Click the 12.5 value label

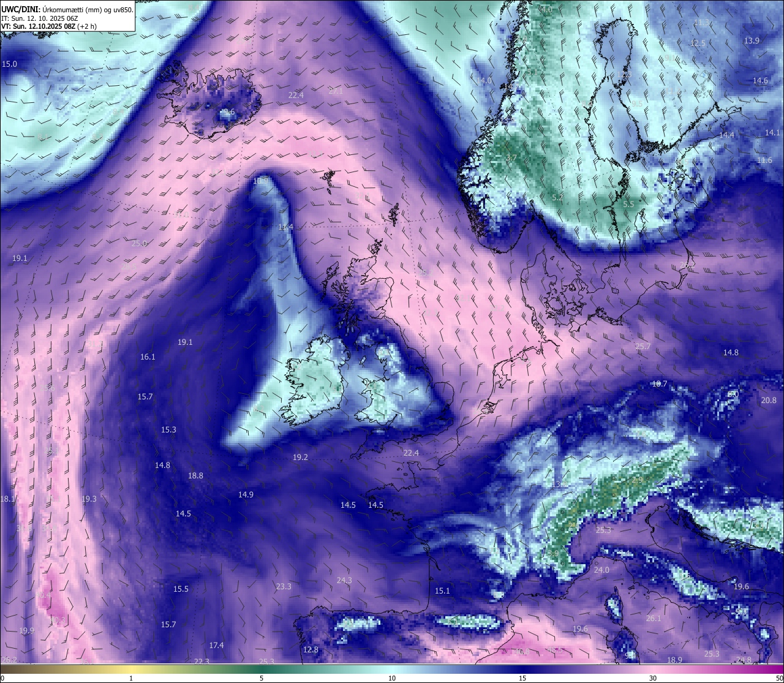[x=698, y=43]
